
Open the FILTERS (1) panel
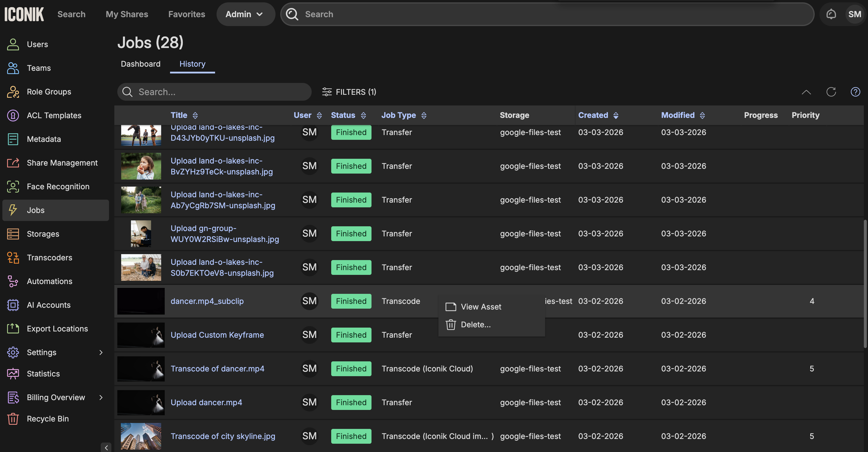tap(349, 92)
